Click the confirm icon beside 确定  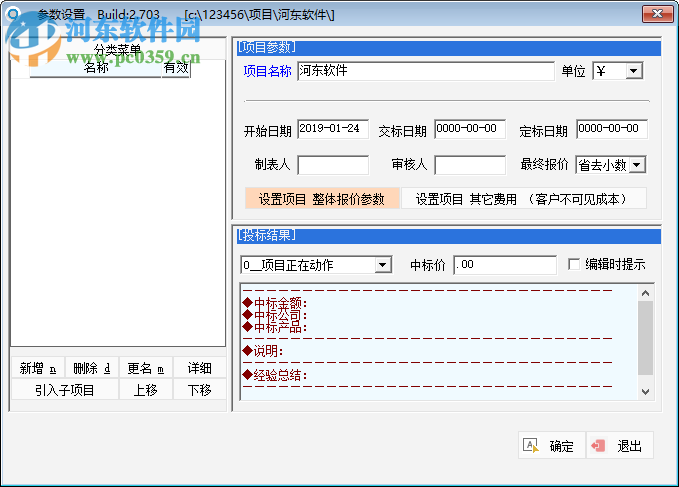530,445
